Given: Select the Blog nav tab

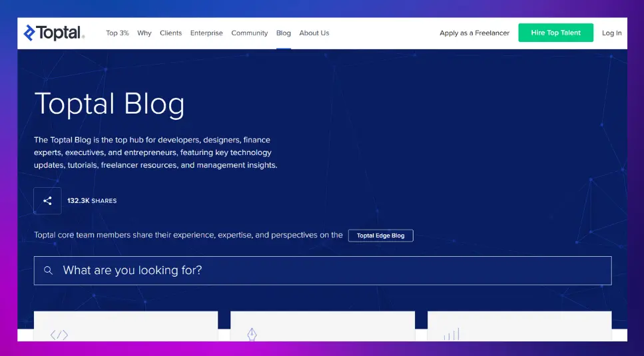Looking at the screenshot, I should coord(284,33).
